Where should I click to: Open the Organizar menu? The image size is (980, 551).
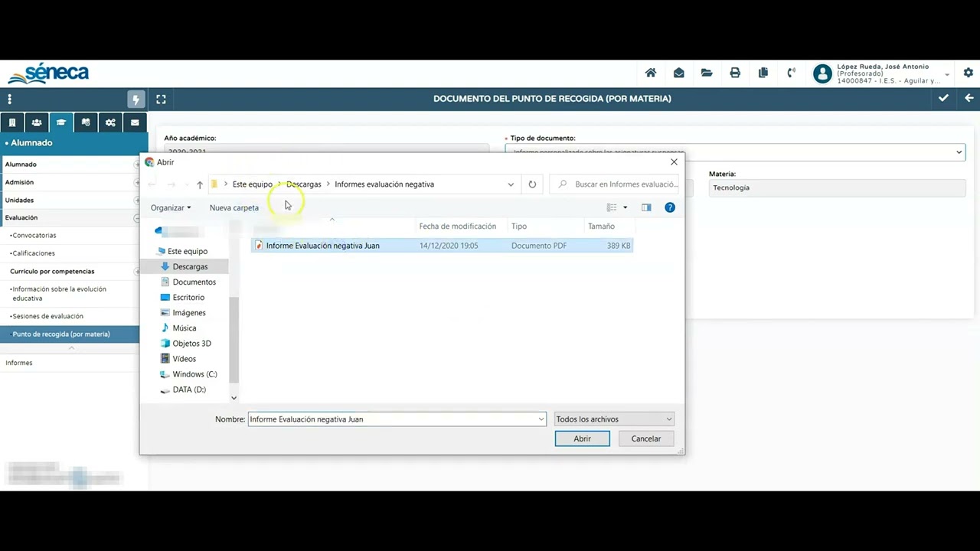[171, 207]
